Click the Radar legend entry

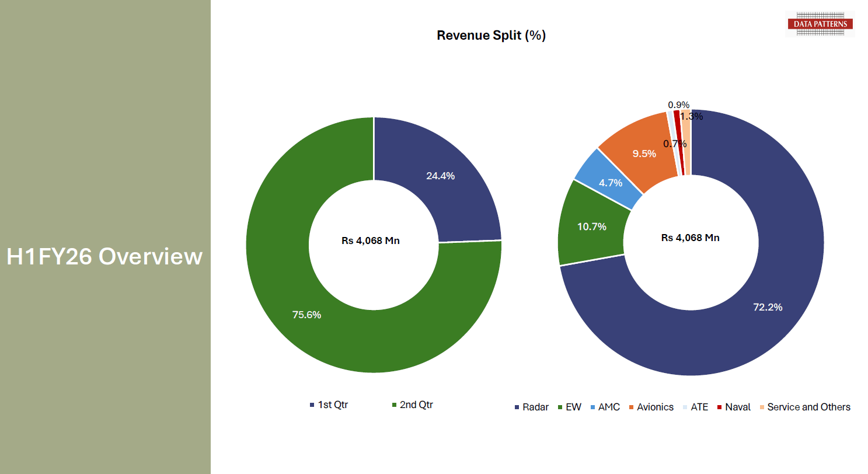pos(531,407)
